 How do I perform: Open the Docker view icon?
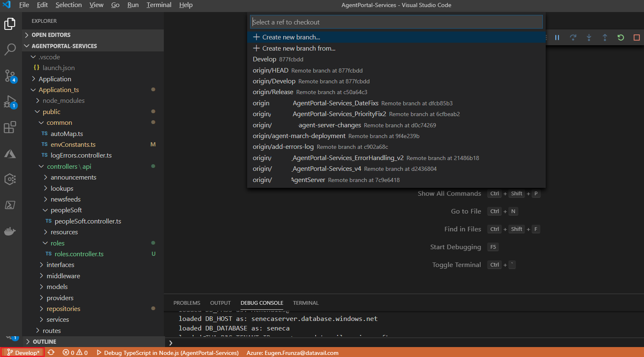point(10,231)
